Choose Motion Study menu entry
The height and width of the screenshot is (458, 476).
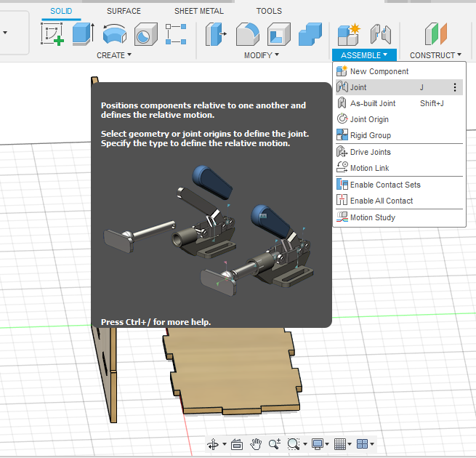coord(399,217)
